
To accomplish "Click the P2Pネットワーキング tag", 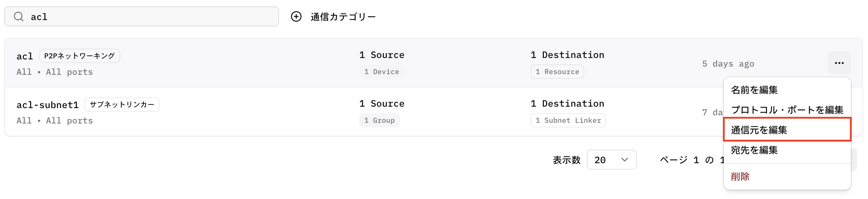I will pyautogui.click(x=79, y=56).
